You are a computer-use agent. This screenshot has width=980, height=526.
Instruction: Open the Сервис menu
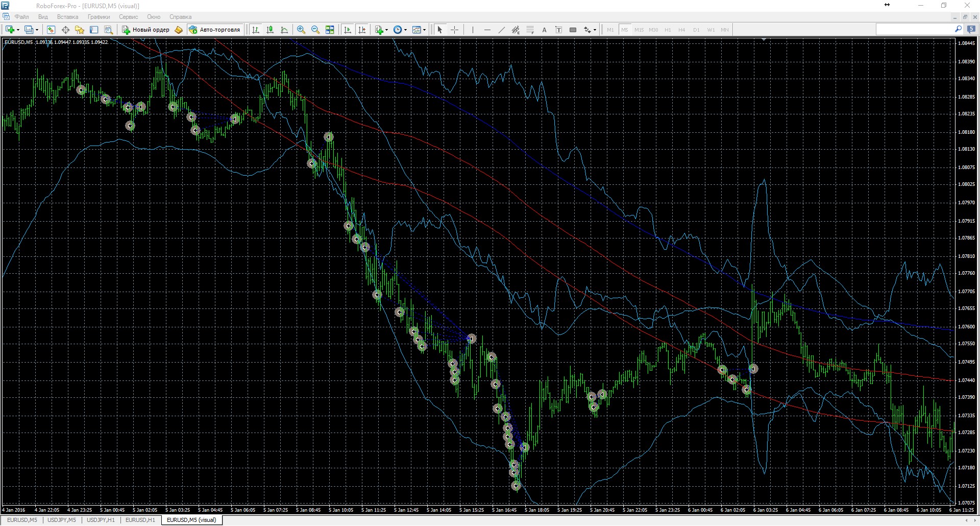point(129,17)
